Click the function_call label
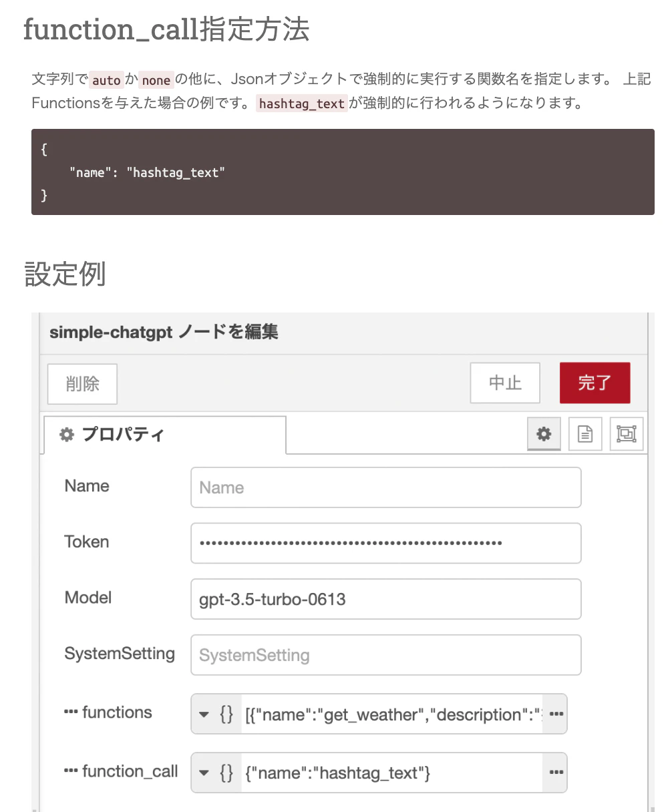Image resolution: width=672 pixels, height=812 pixels. tap(121, 772)
